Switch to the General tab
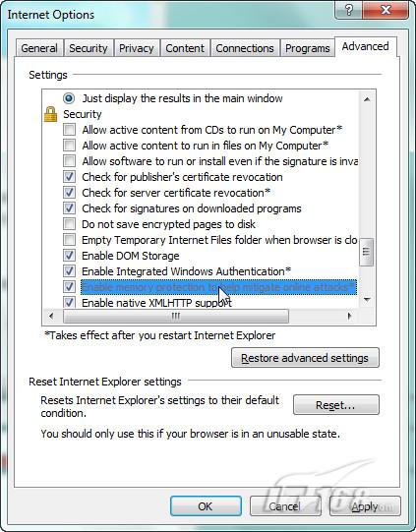This screenshot has width=416, height=532. pos(39,48)
